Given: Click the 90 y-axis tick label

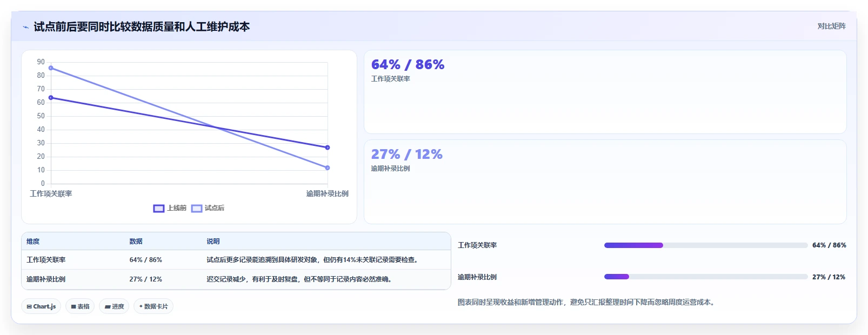Looking at the screenshot, I should (41, 62).
